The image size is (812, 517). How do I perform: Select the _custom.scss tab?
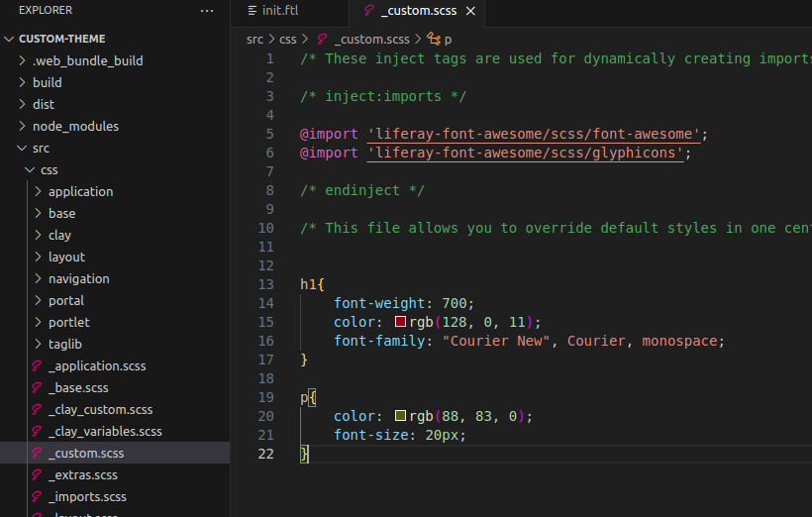(417, 11)
